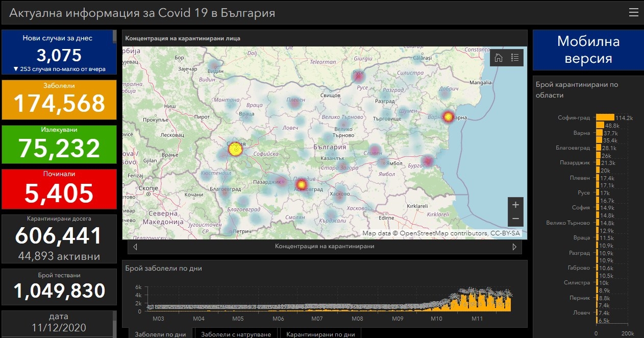Open the map legend list icon

[x=515, y=58]
